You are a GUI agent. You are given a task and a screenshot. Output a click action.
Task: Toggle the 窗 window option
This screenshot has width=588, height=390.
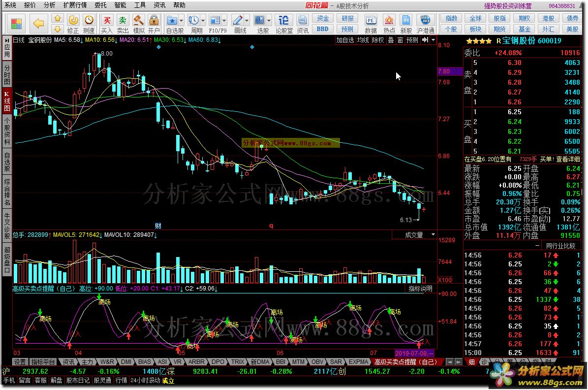click(x=400, y=40)
